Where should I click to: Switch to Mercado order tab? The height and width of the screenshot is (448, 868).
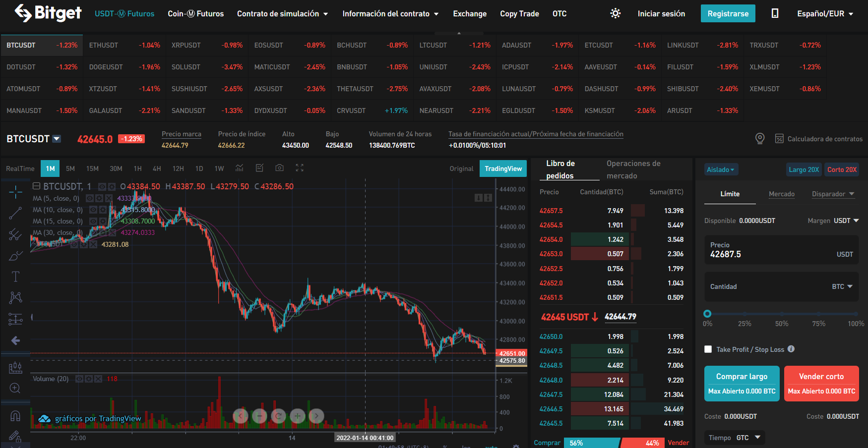(x=782, y=194)
